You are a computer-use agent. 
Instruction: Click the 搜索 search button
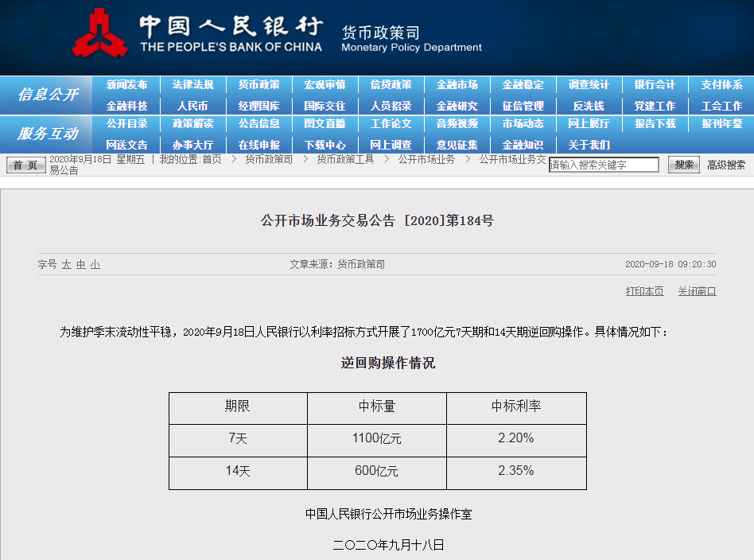683,165
